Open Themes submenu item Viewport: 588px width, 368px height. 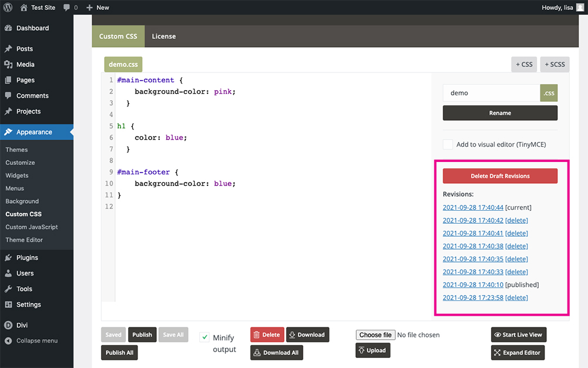(16, 150)
